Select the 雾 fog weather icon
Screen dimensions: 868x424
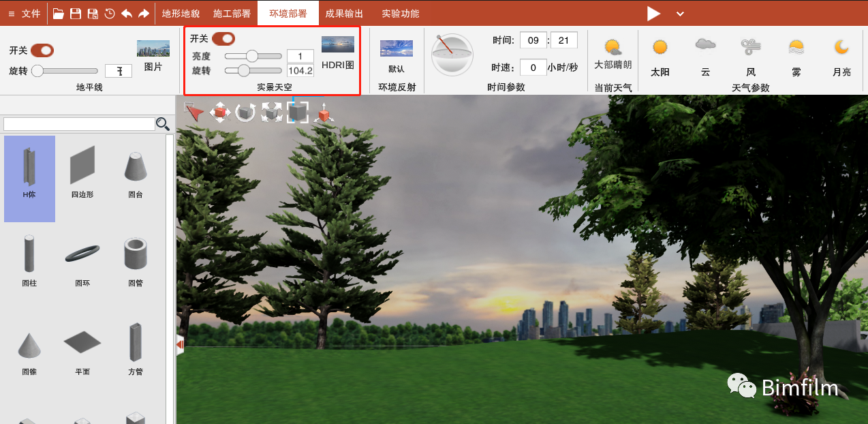[796, 47]
